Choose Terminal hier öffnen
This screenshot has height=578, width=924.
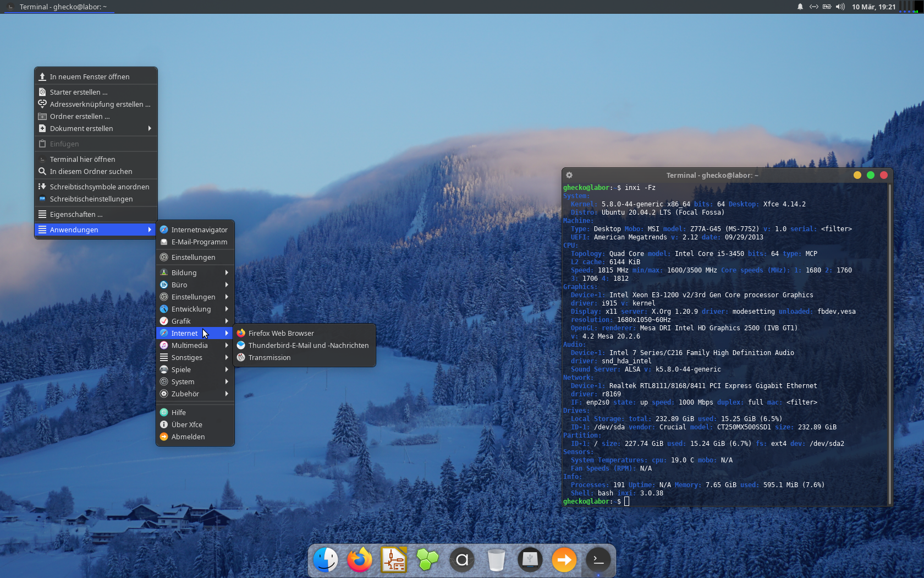click(x=96, y=159)
